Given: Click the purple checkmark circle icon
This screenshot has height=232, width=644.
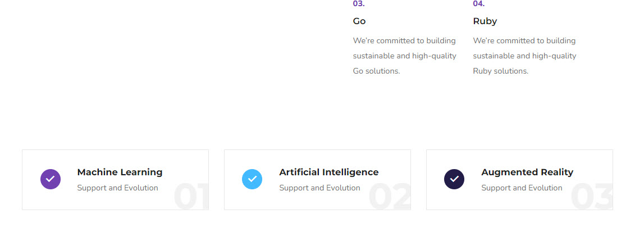Looking at the screenshot, I should (51, 179).
